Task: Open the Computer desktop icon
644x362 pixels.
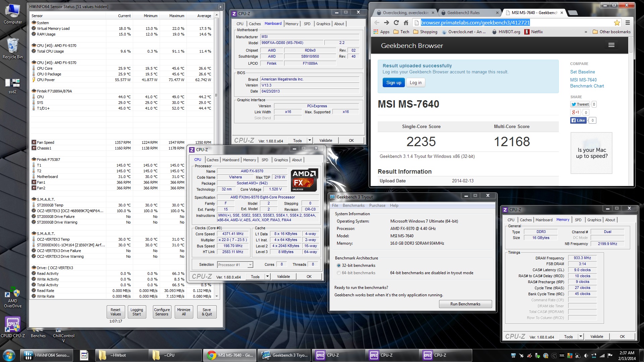Action: pyautogui.click(x=12, y=14)
